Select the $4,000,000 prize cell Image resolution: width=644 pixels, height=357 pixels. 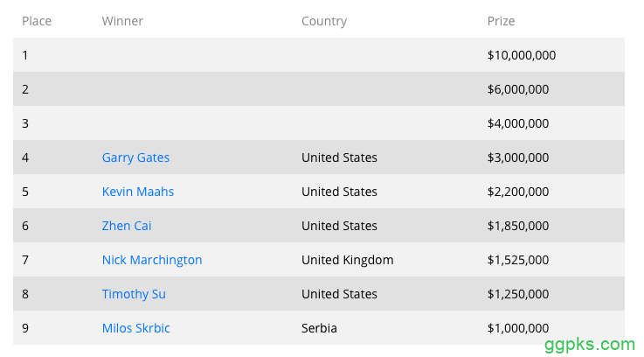pos(518,123)
